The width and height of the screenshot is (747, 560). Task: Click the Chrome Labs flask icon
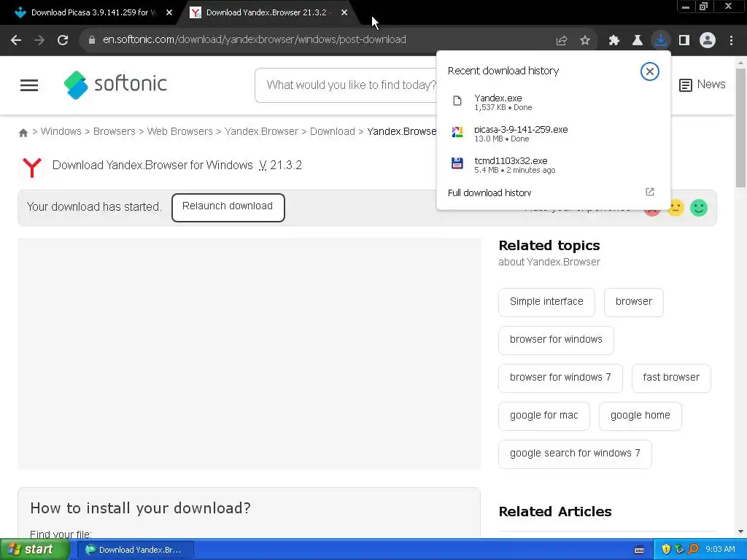pos(638,41)
